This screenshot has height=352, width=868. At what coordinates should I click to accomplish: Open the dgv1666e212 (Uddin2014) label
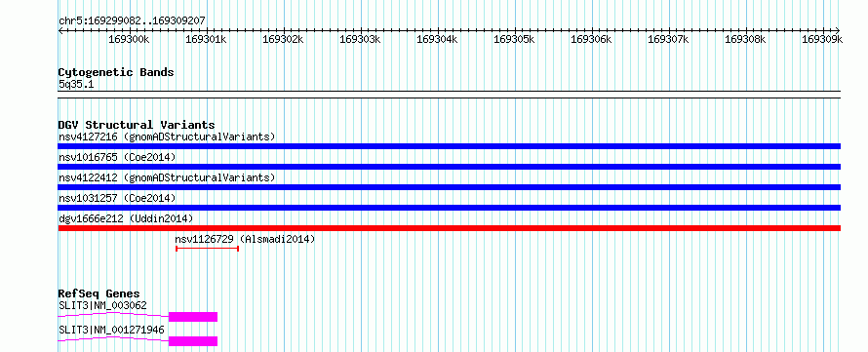(x=126, y=218)
